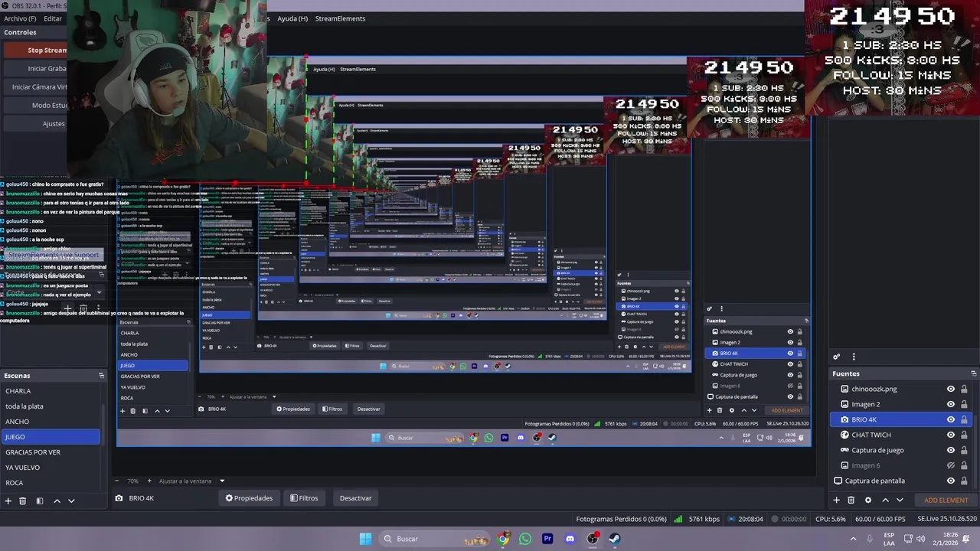The image size is (980, 551).
Task: Toggle lock on Captura de pantalla source
Action: [x=964, y=481]
